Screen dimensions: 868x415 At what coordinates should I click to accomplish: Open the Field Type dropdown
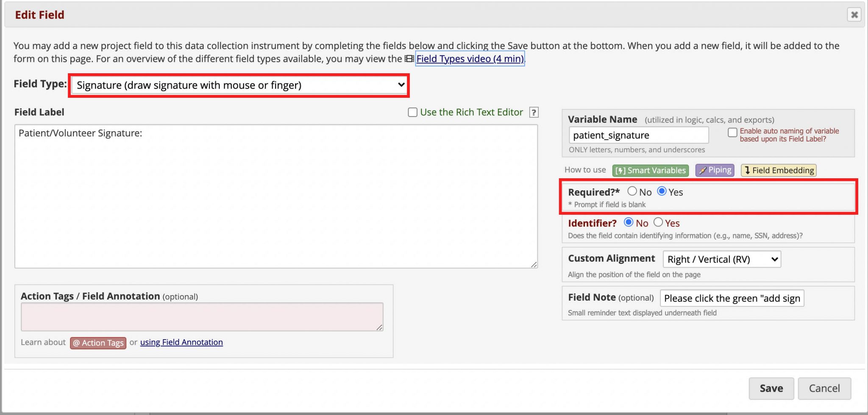[239, 85]
